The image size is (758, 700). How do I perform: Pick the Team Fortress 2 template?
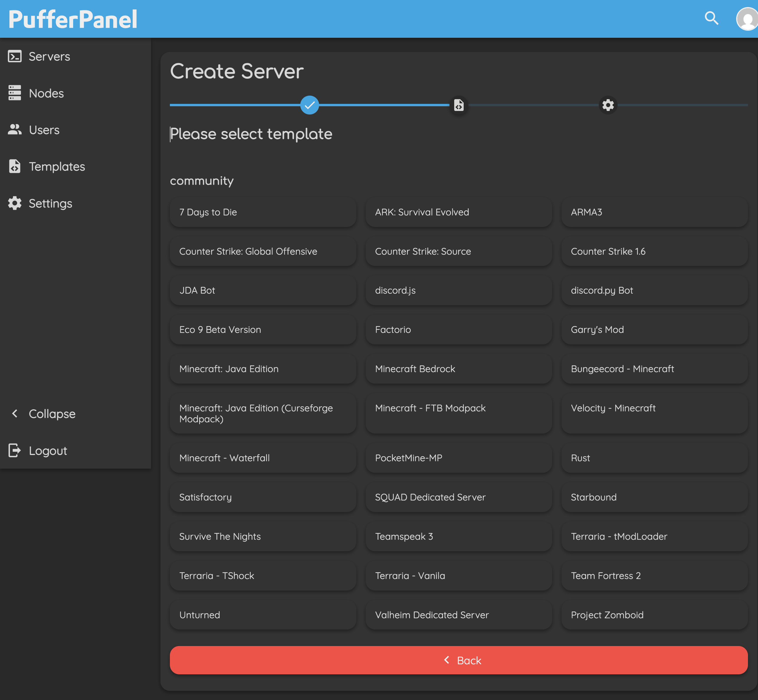654,576
